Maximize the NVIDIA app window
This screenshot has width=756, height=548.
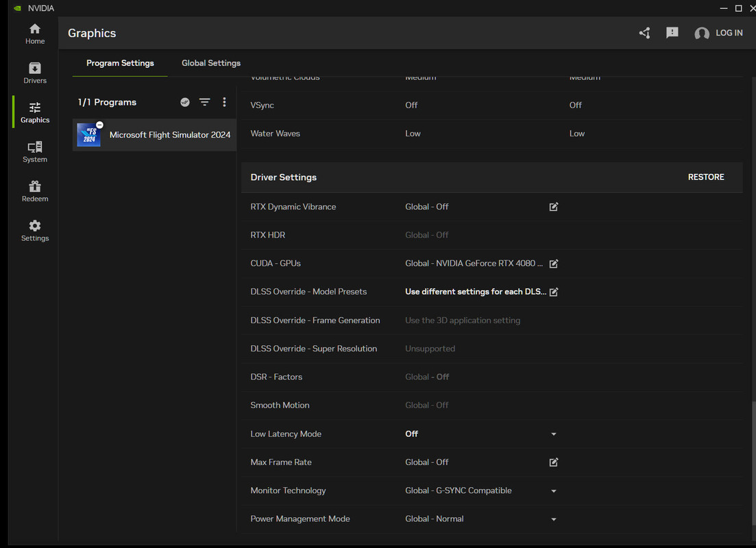pyautogui.click(x=738, y=8)
